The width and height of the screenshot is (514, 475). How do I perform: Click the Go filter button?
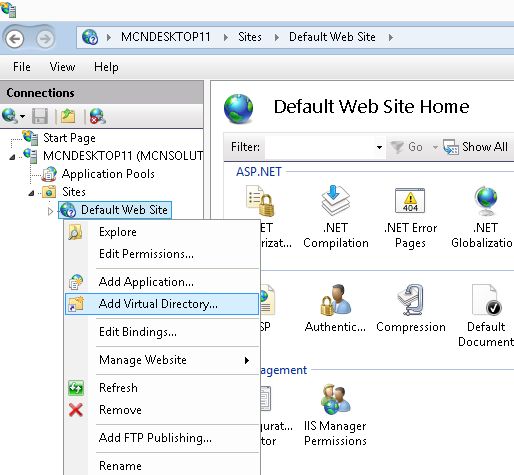[407, 147]
